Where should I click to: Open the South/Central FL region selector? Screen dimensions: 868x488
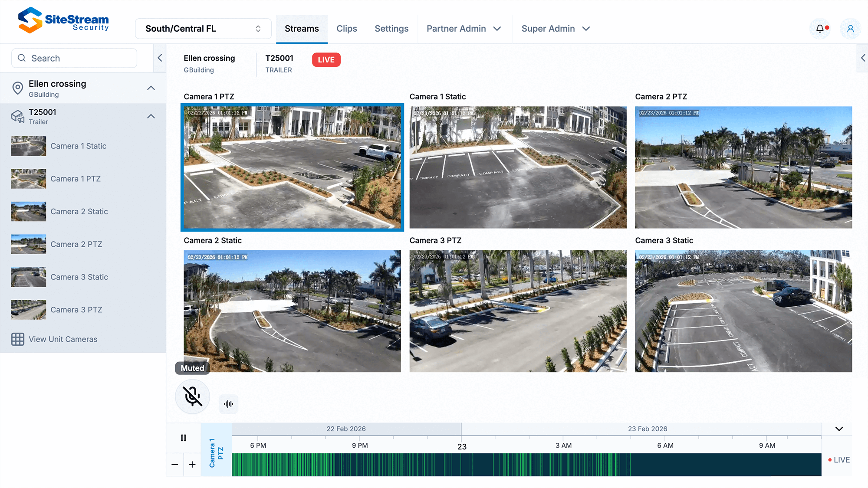[203, 28]
